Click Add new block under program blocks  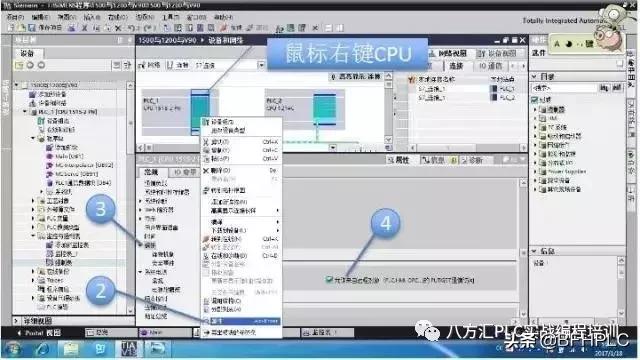click(62, 147)
